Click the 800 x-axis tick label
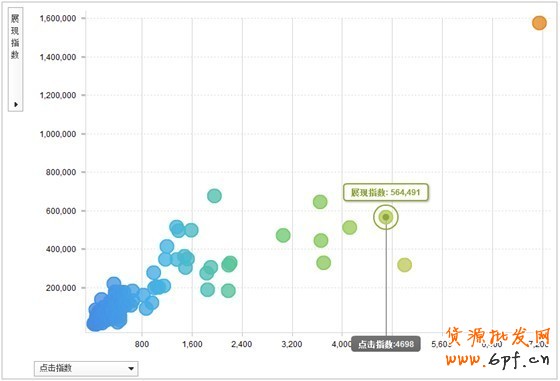The image size is (560, 381). [142, 344]
